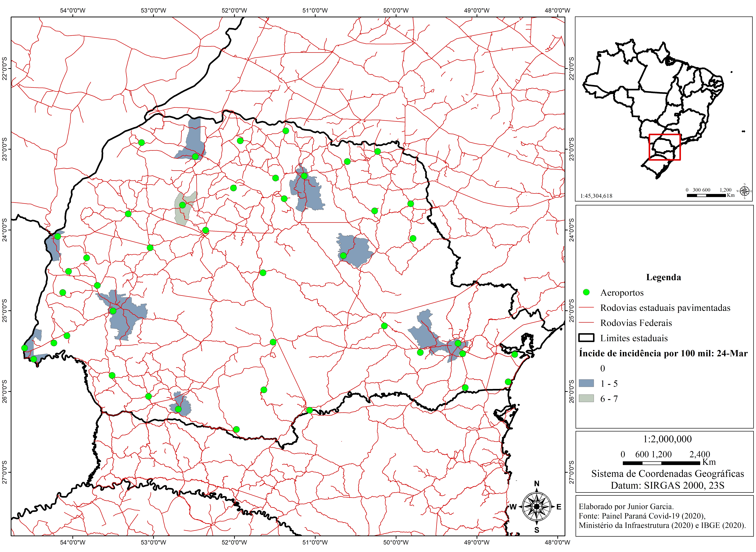Click the 23°0'0"S label on right edge
756x552 pixels.
[x=571, y=149]
